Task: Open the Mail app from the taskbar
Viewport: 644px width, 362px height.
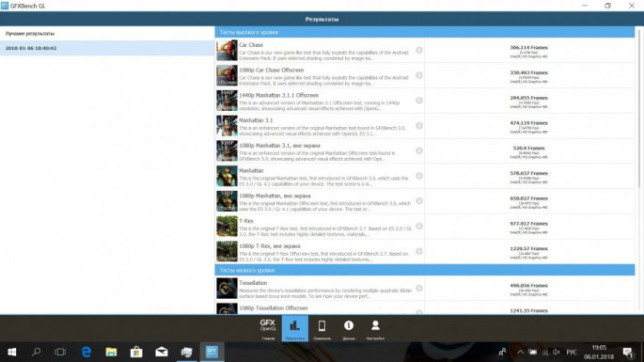Action: click(x=162, y=353)
